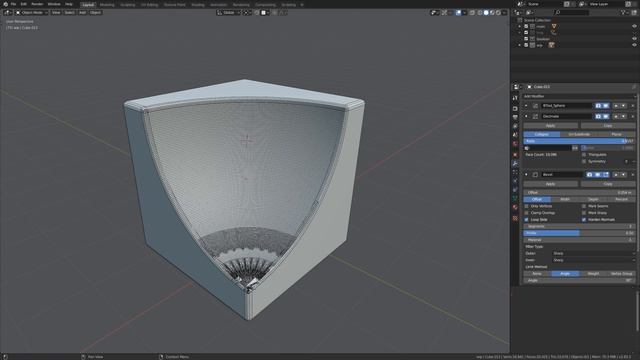This screenshot has height=360, width=640.
Task: Toggle visibility eye of first outliner collection
Action: click(634, 27)
